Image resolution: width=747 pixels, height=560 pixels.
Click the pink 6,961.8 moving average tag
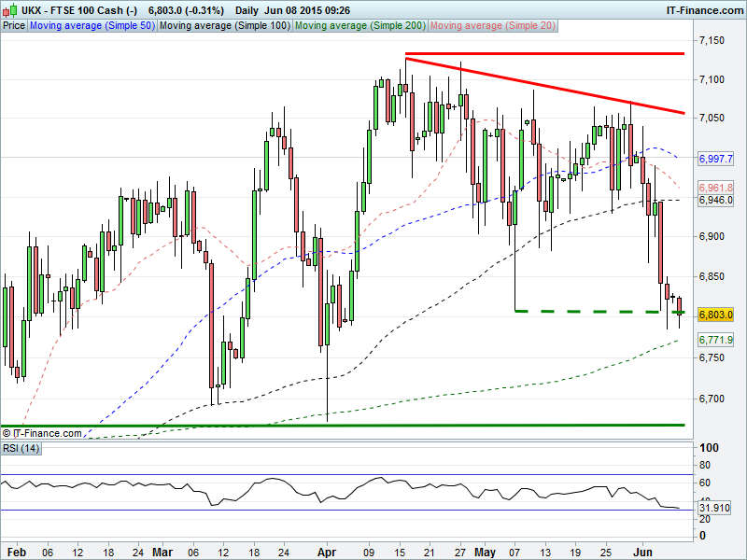(715, 188)
